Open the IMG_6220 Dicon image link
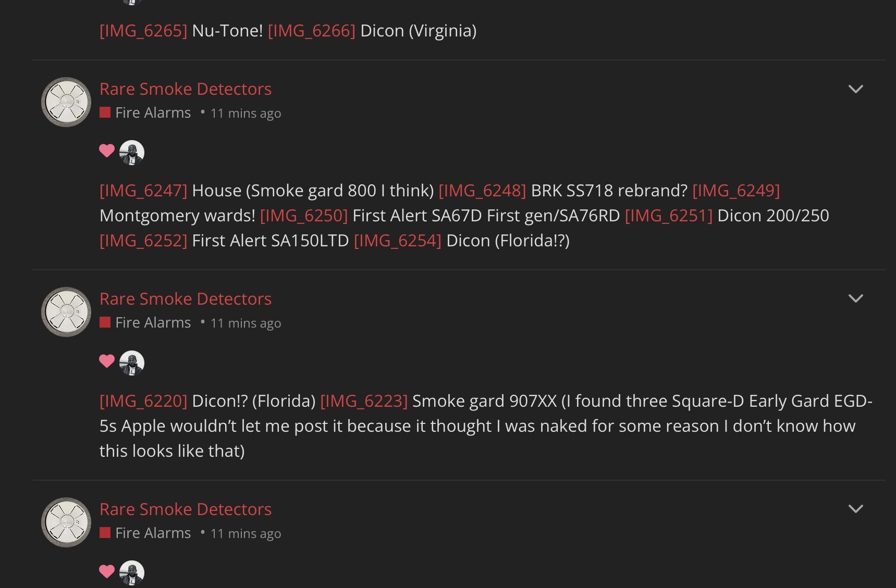 [143, 401]
